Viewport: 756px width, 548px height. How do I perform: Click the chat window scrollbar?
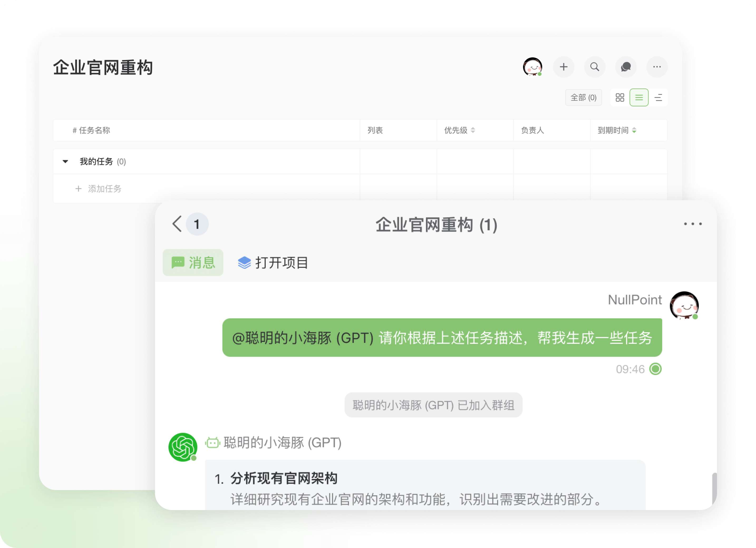pyautogui.click(x=714, y=488)
